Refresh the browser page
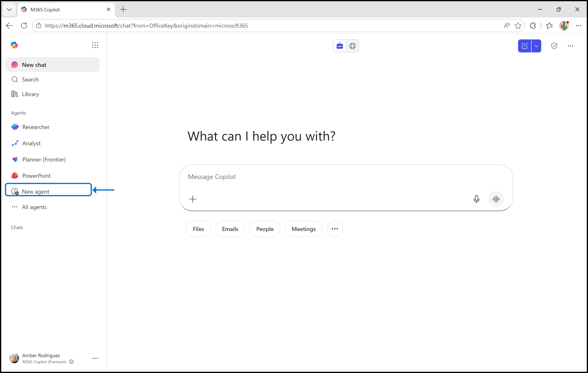 (x=24, y=26)
